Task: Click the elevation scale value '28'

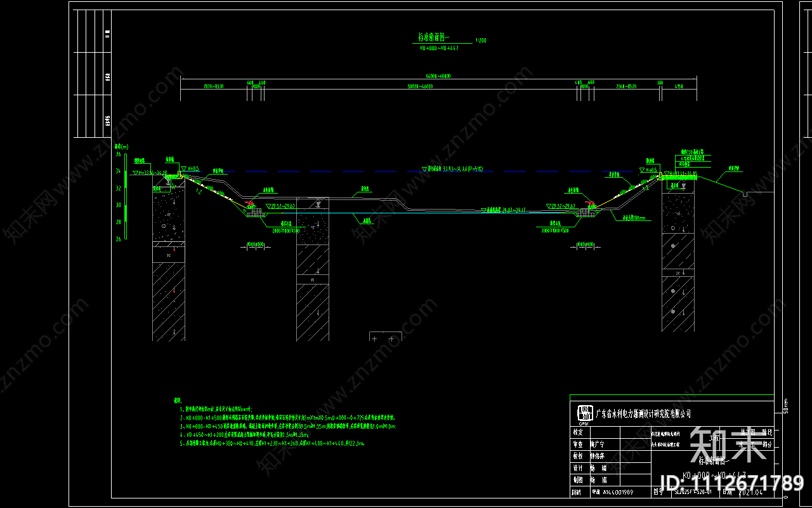Action: (118, 222)
